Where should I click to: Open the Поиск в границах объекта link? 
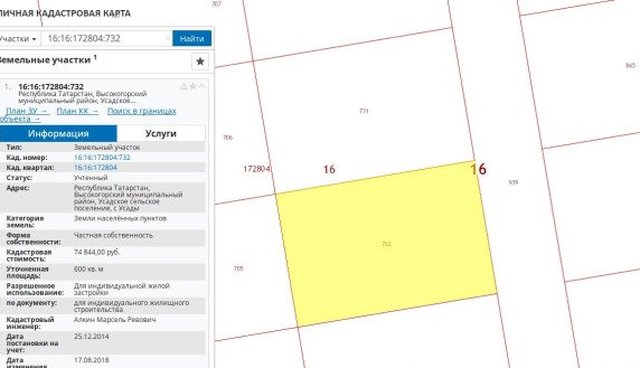142,111
